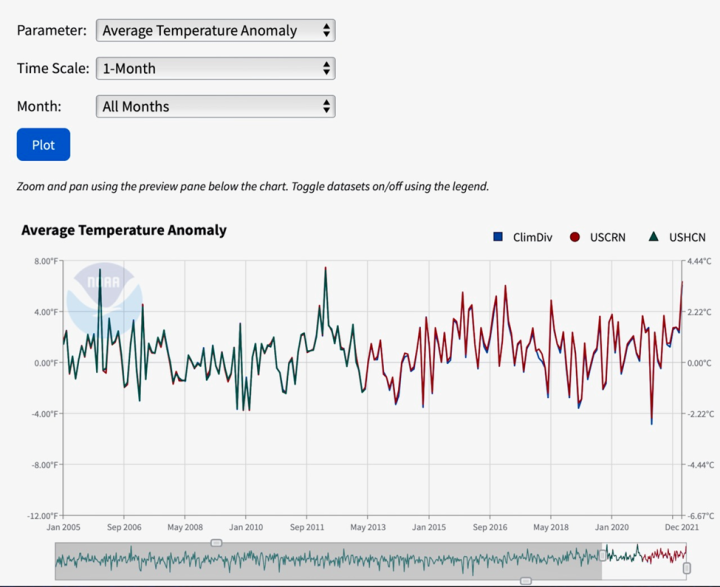
Task: Click the NOAA logo watermark on chart
Action: 104,296
